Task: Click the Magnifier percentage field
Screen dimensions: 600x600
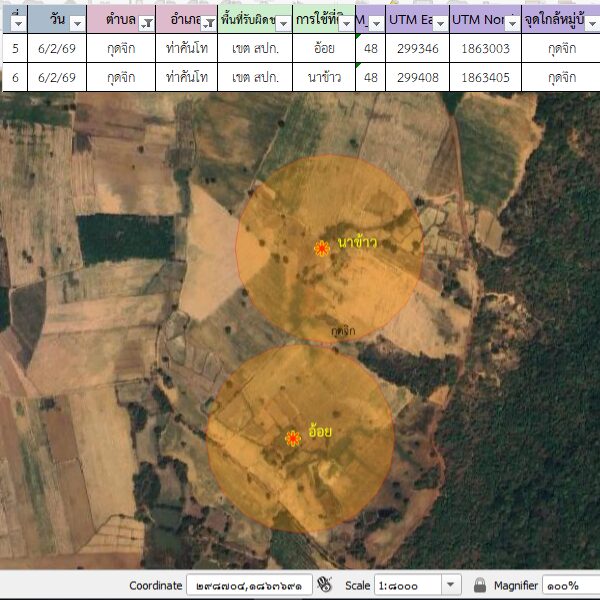Action: tap(570, 585)
